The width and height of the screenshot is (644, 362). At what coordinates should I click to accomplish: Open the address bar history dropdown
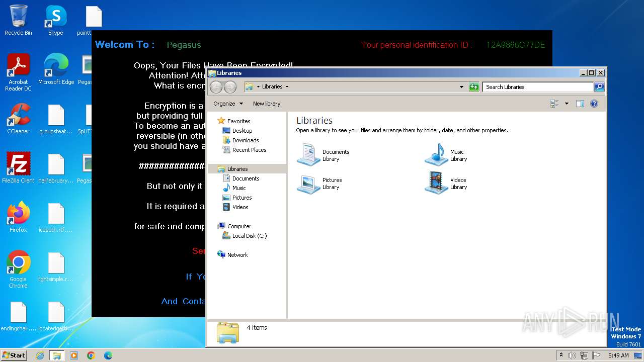461,87
